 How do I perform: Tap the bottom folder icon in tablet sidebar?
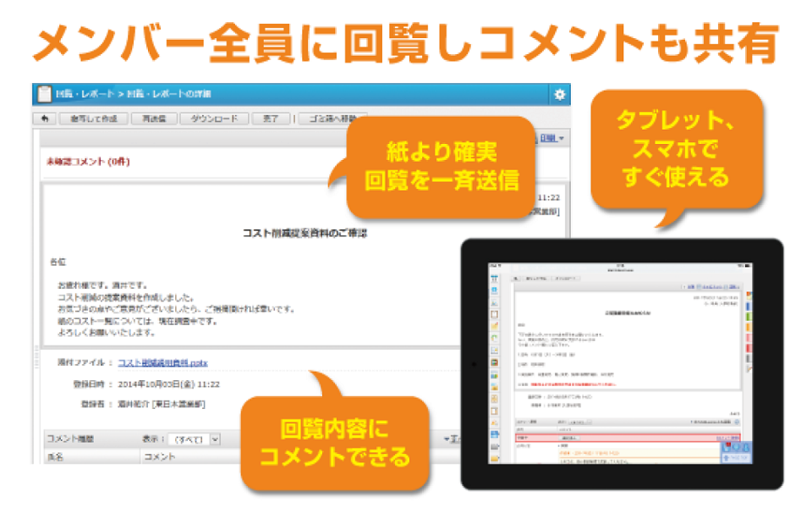point(495,458)
